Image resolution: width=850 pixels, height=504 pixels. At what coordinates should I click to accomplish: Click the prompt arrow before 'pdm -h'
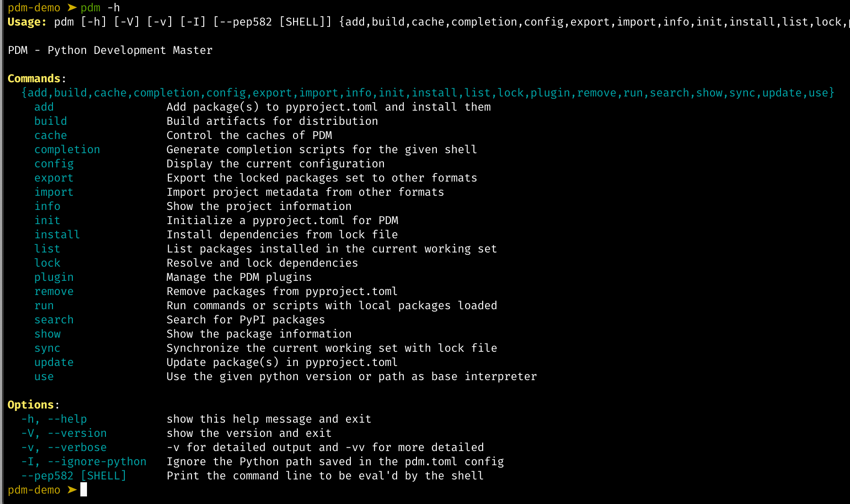tap(72, 8)
